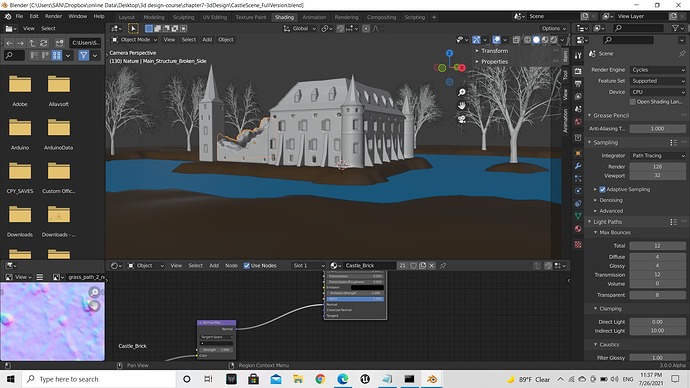Toggle X-ray mode in viewport header
This screenshot has width=690, height=388.
(x=516, y=40)
